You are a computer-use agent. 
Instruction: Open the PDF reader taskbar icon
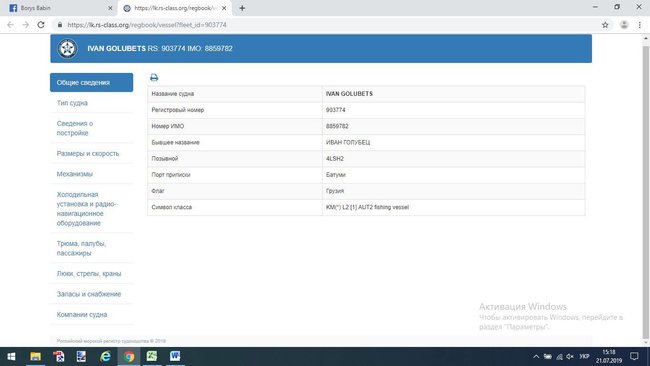pyautogui.click(x=58, y=356)
